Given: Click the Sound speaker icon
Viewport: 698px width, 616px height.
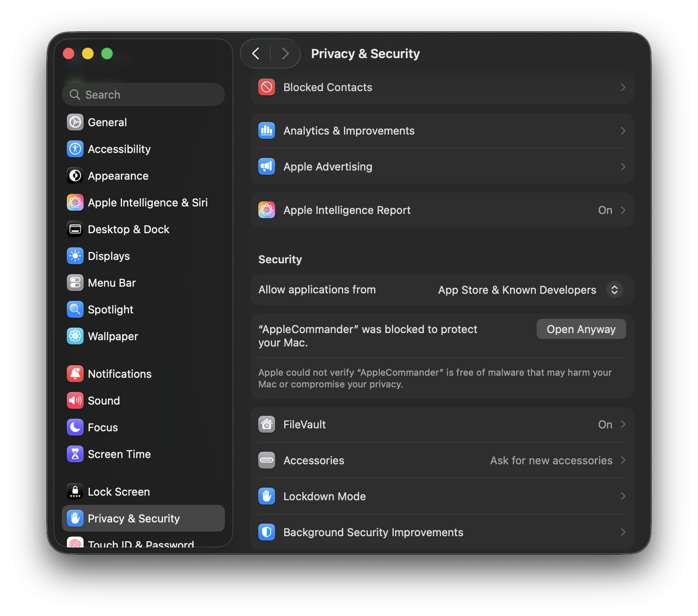Looking at the screenshot, I should (75, 401).
